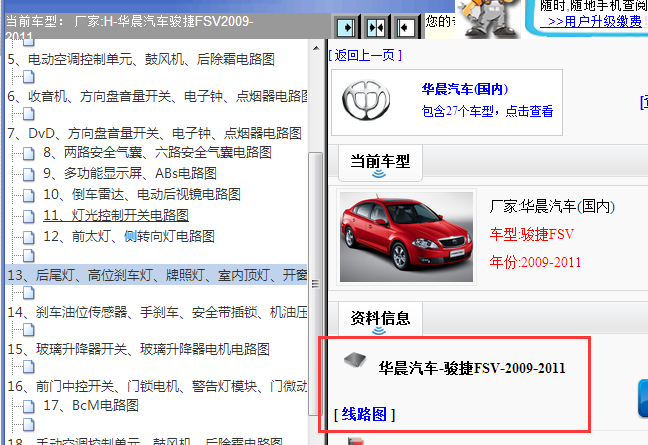The width and height of the screenshot is (648, 445).
Task: Click page icon under 6、收音机 row
Action: click(29, 114)
